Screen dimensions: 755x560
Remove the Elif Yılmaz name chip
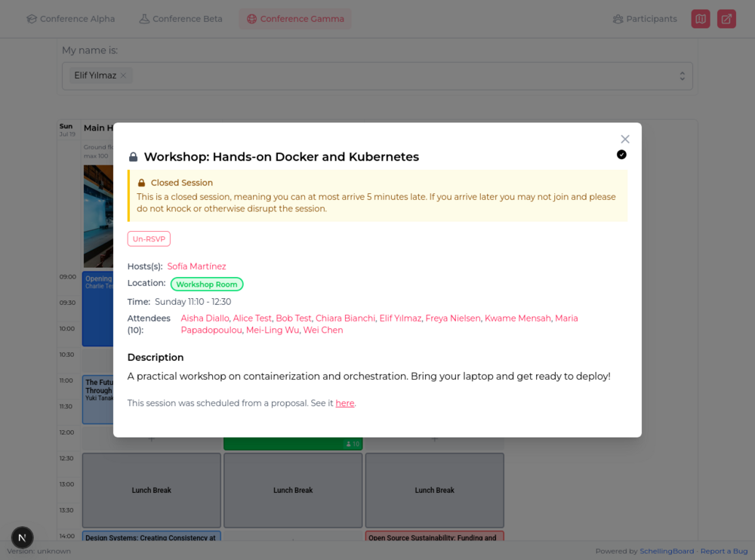[x=123, y=75]
